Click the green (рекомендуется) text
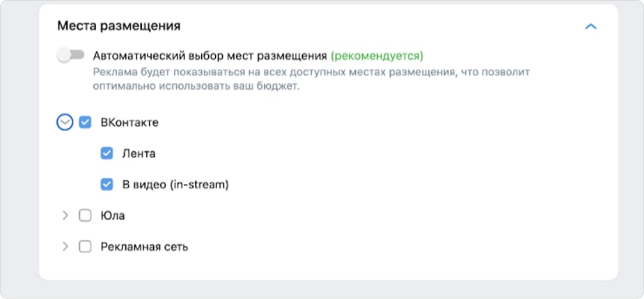The height and width of the screenshot is (299, 644). coord(377,56)
